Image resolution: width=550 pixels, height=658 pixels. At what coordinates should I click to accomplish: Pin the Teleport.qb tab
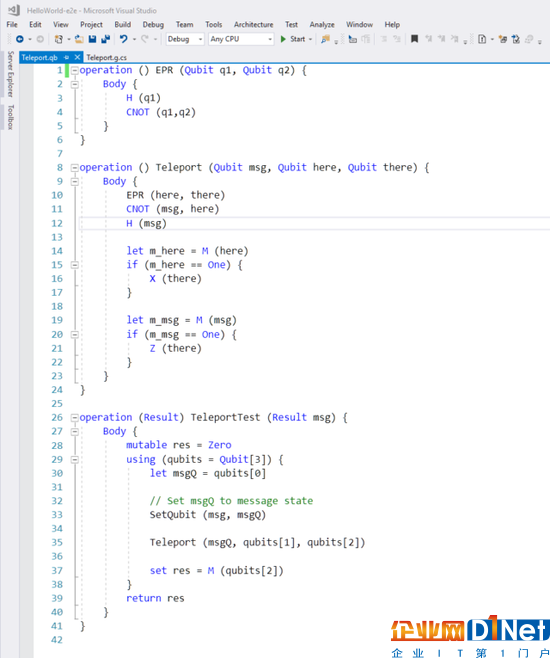[66, 57]
